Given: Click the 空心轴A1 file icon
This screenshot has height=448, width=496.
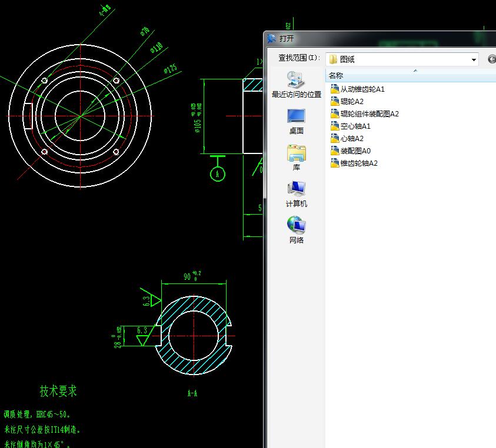Looking at the screenshot, I should pyautogui.click(x=335, y=126).
